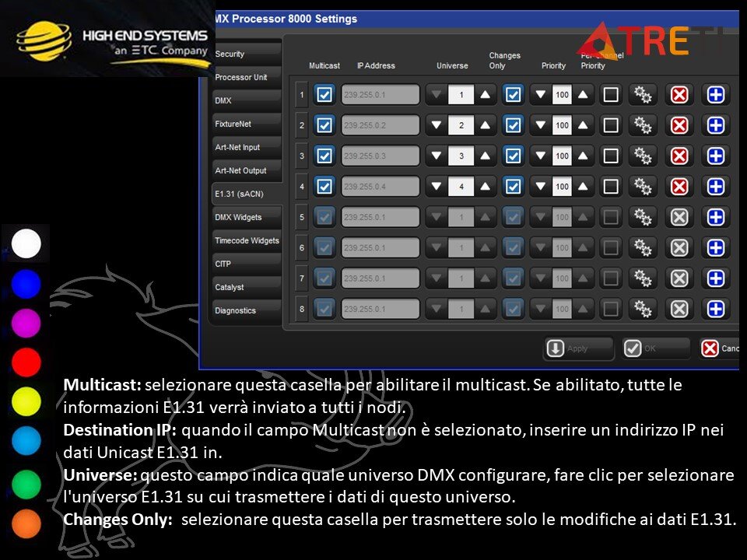Decrease Universe value in row 4
Screen dimensions: 747x560
click(437, 187)
